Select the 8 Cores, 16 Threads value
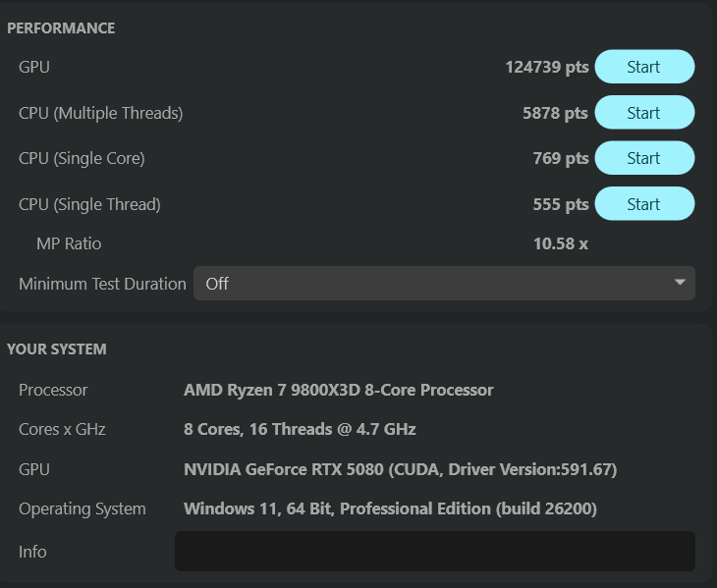This screenshot has width=717, height=588. coord(300,429)
